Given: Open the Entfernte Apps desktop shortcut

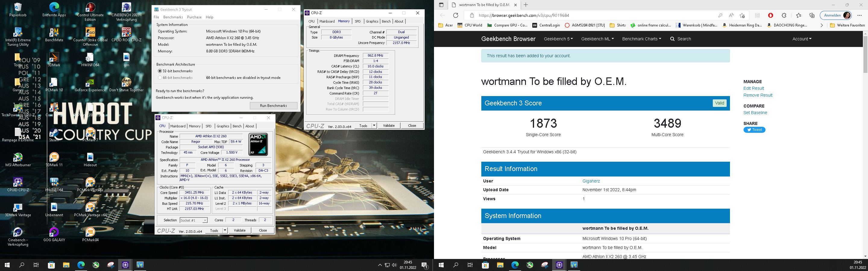Looking at the screenshot, I should coord(54,10).
